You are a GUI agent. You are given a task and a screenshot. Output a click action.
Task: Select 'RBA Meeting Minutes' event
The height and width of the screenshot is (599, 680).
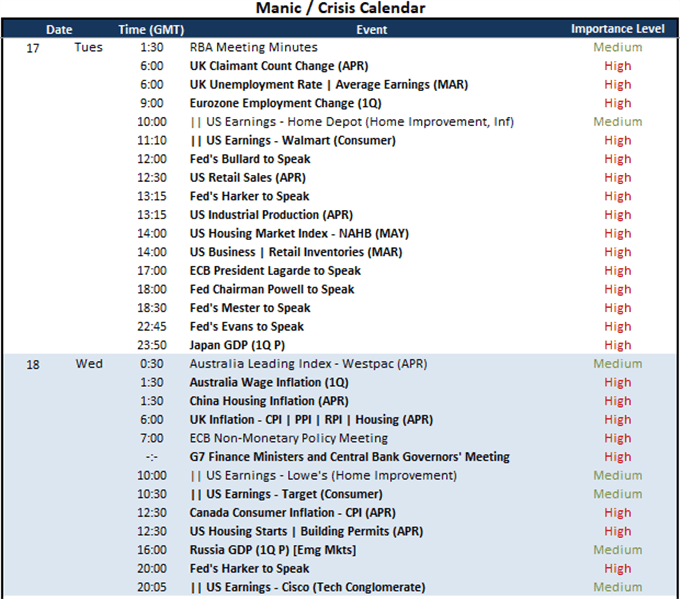point(253,47)
